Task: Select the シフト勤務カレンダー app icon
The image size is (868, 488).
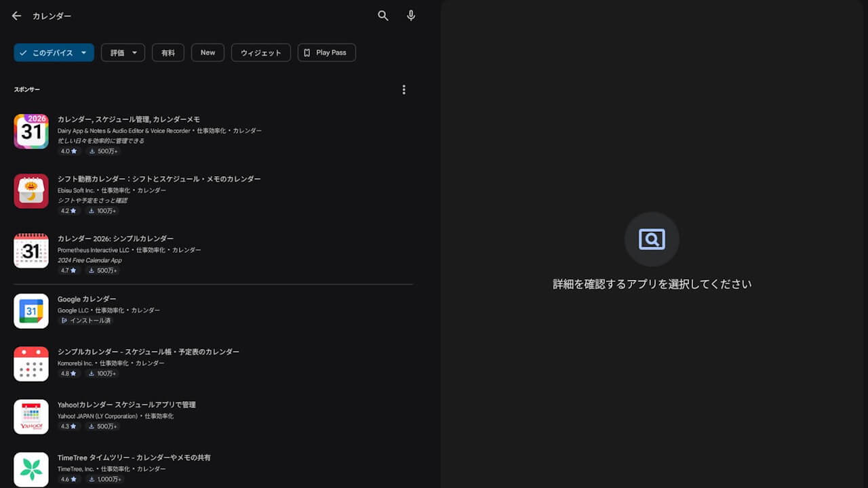Action: [31, 190]
